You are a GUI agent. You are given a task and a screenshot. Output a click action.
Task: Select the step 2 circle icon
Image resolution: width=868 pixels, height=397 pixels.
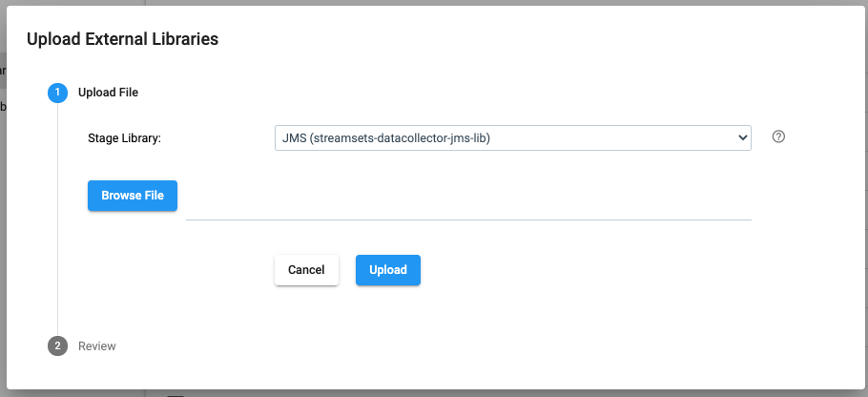(57, 346)
